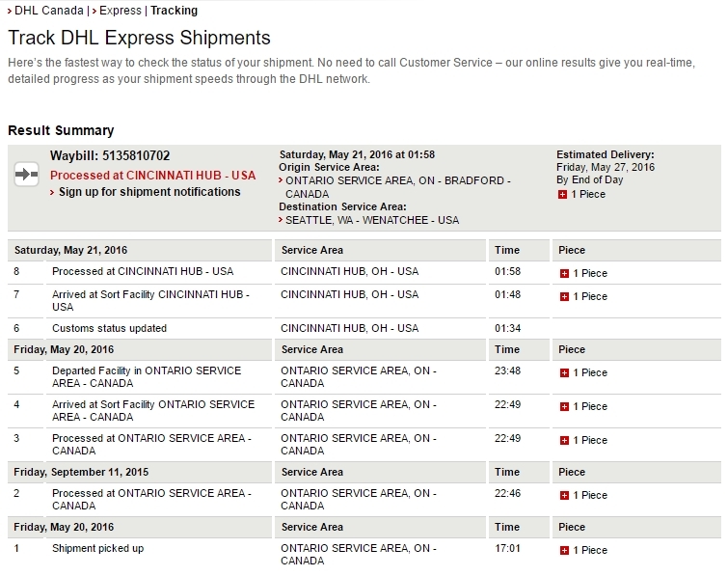Click the plus icon for Shipment picked up row

click(x=565, y=550)
